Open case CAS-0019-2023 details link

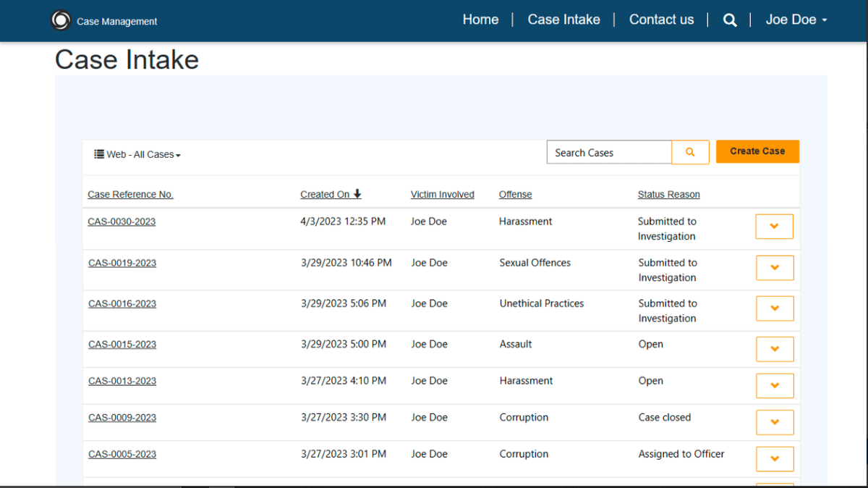(122, 263)
